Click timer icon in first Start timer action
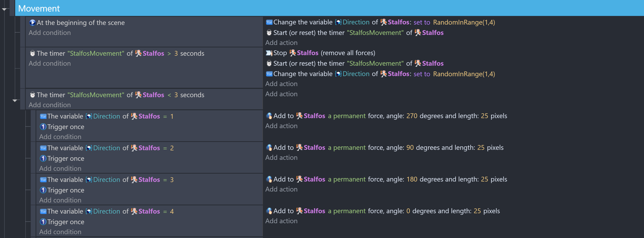644x238 pixels. click(269, 32)
